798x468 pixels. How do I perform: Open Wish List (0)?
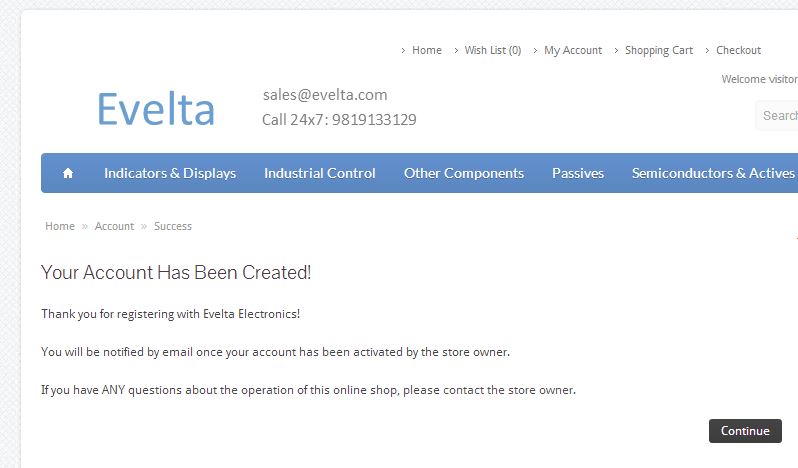tap(493, 50)
